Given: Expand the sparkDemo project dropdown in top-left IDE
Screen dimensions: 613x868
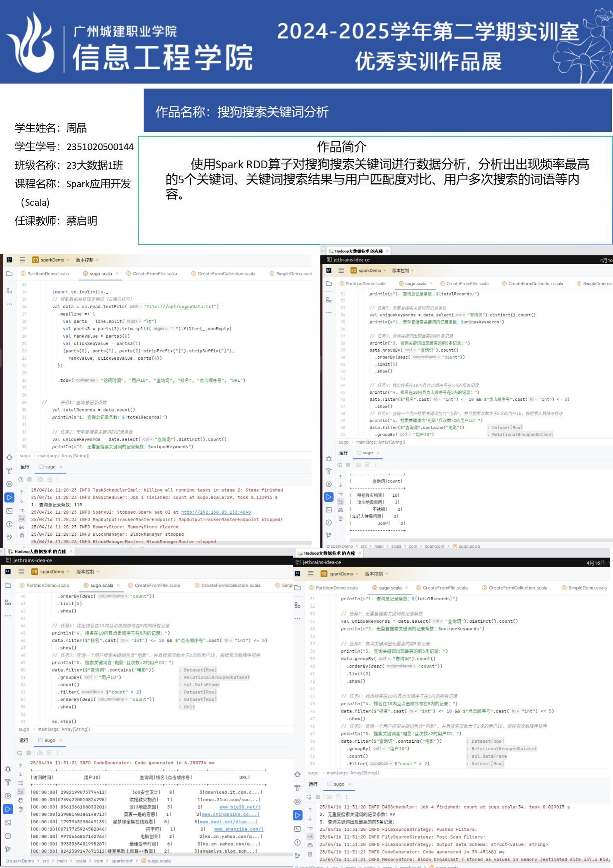Looking at the screenshot, I should (51, 260).
